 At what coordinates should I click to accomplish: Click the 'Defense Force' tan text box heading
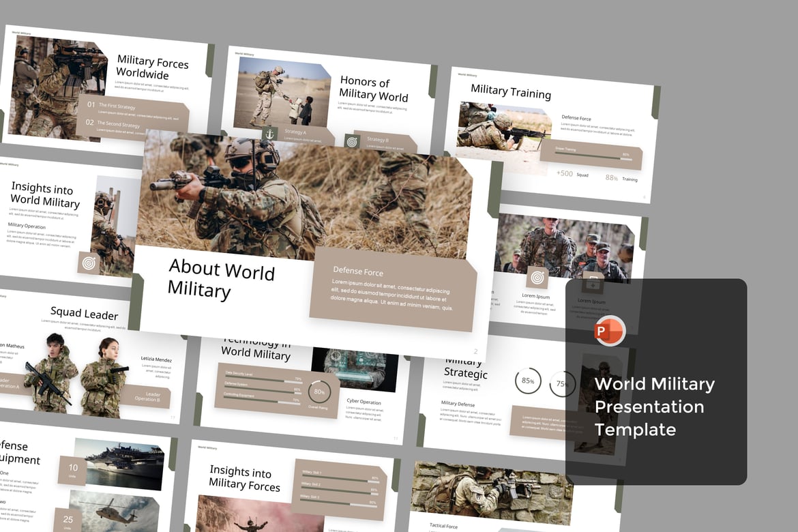pyautogui.click(x=358, y=271)
